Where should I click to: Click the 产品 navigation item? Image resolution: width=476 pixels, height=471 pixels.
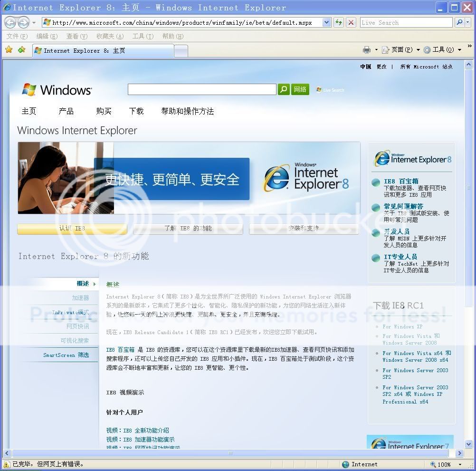coord(66,111)
